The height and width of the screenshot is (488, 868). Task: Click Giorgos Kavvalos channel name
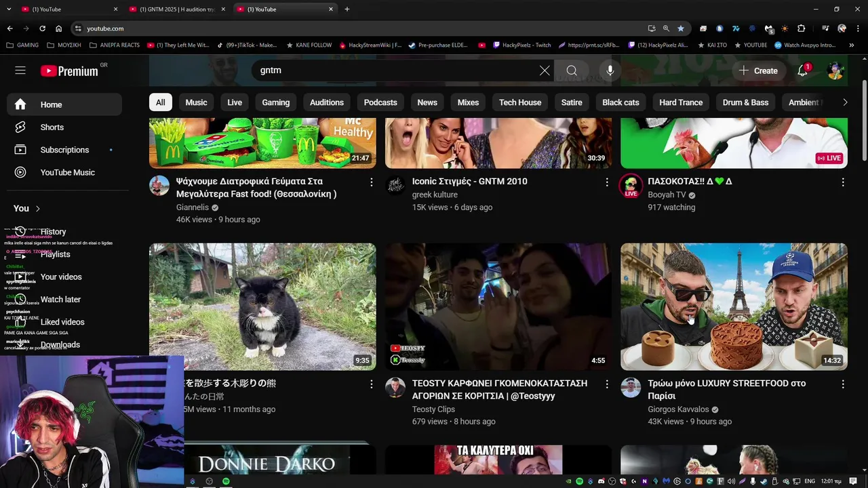click(678, 409)
